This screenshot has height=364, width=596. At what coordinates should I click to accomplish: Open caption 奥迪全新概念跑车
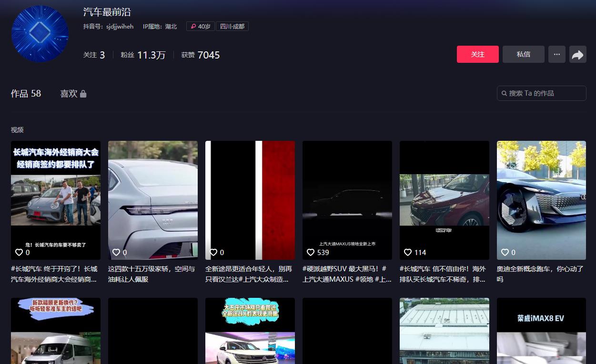pos(540,274)
